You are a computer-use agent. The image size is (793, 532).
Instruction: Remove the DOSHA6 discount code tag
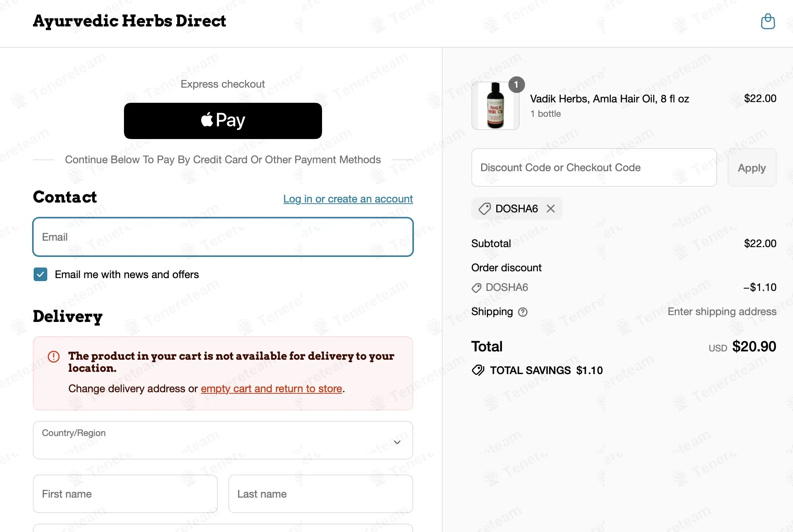click(x=551, y=209)
